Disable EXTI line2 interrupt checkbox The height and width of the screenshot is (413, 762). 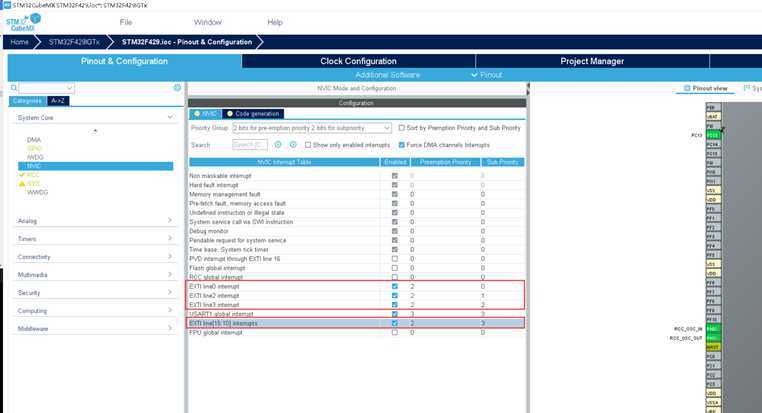coord(395,295)
